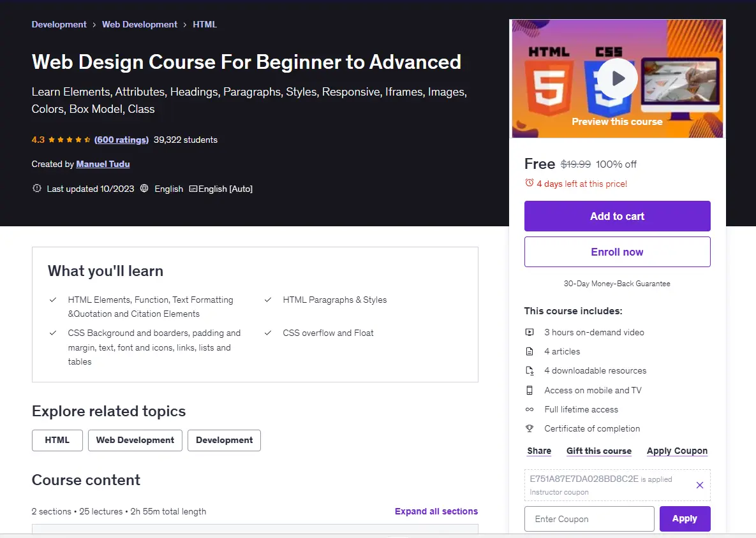Click the downloadable resources icon
Image resolution: width=756 pixels, height=538 pixels.
(x=530, y=371)
